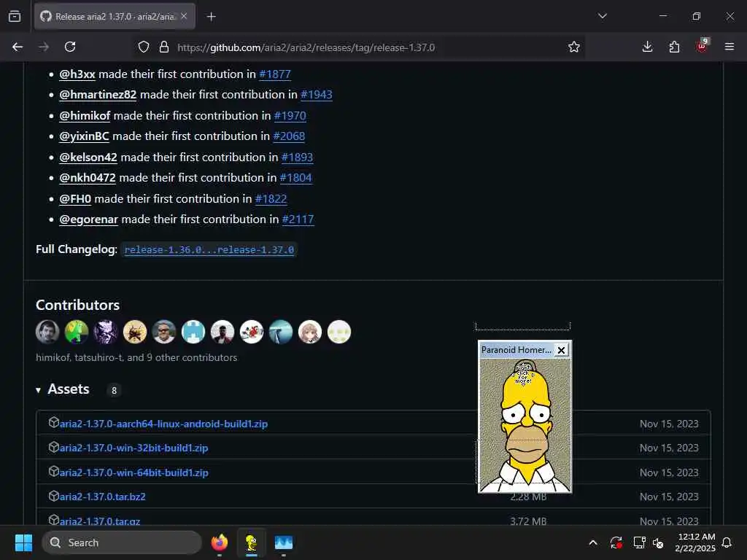Collapse the Assets section

click(63, 389)
